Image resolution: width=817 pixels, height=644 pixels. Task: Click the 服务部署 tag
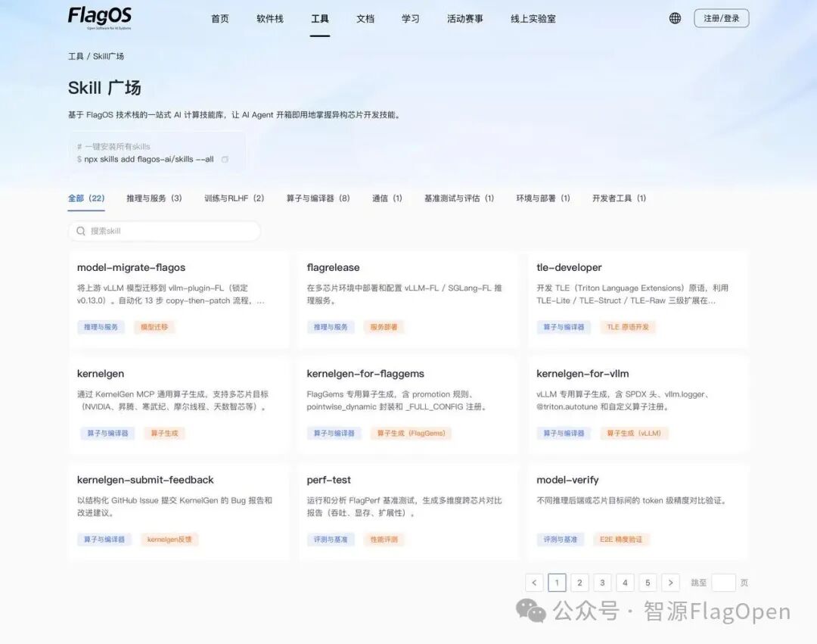click(384, 327)
